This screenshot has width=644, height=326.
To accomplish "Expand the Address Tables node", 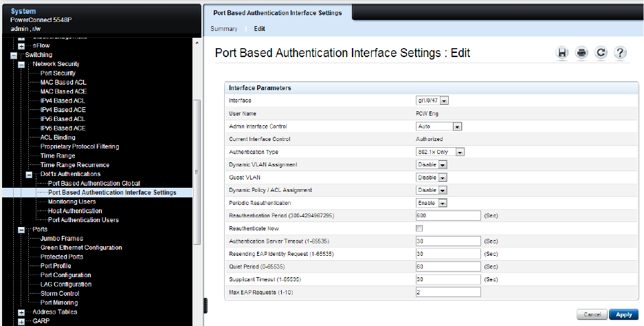I will (x=21, y=312).
